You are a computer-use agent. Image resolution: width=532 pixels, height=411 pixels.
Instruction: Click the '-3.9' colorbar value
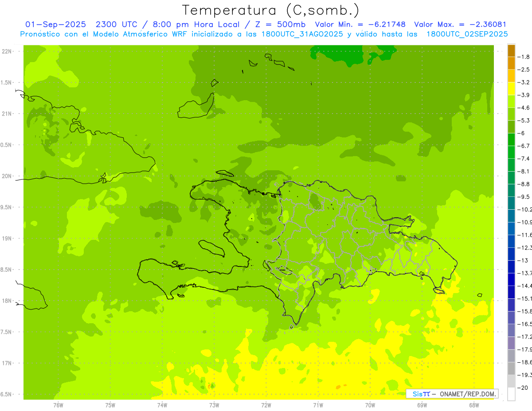(x=524, y=95)
